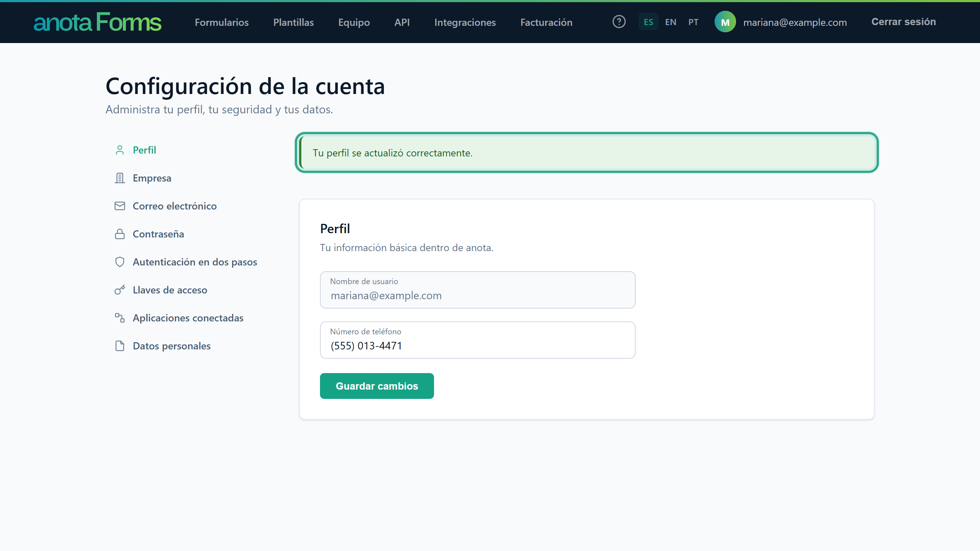
Task: Click the key icon beside Llaves de acceso
Action: [x=120, y=290]
